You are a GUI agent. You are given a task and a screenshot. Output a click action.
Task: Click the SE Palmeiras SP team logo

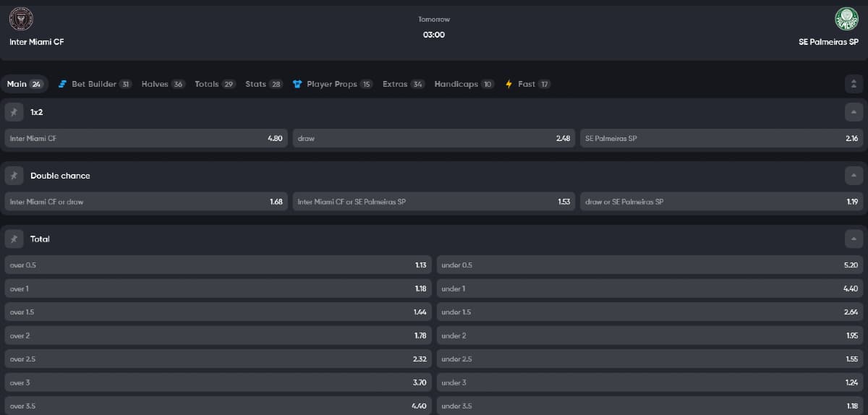(846, 19)
